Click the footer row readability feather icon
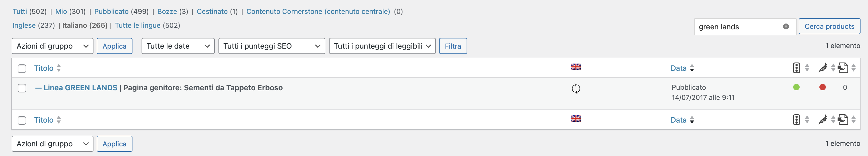 (823, 120)
